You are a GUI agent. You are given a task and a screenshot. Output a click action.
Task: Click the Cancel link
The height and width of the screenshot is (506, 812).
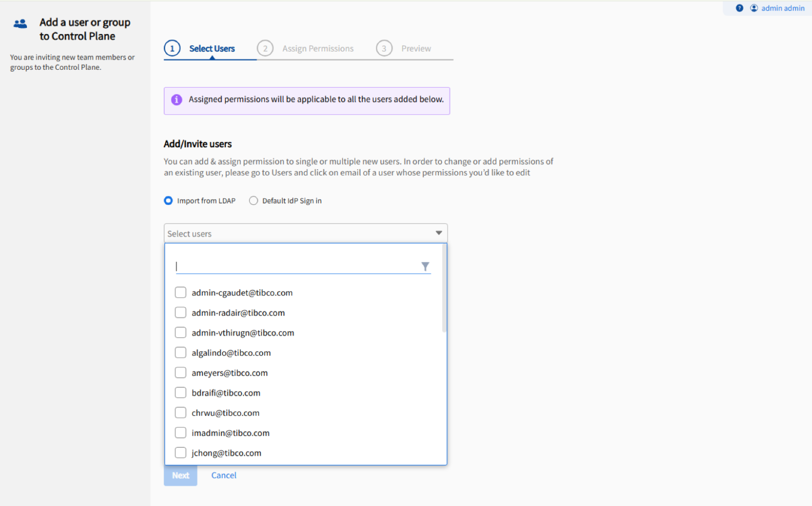224,475
